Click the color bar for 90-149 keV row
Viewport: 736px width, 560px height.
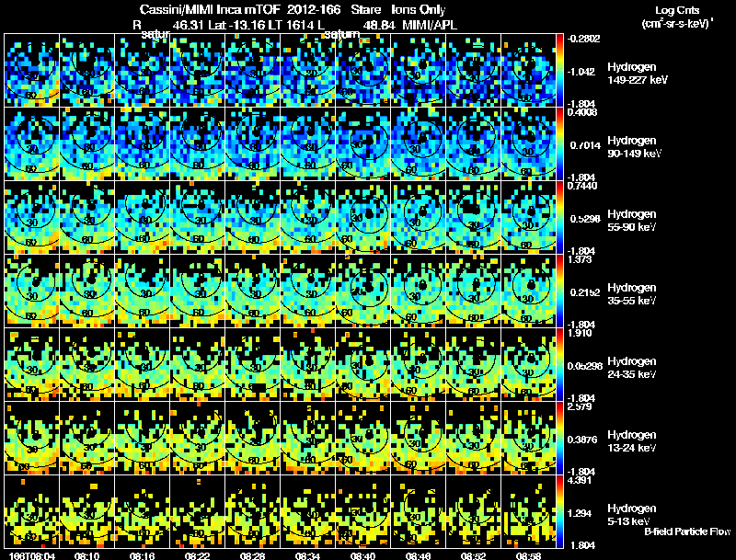[559, 144]
